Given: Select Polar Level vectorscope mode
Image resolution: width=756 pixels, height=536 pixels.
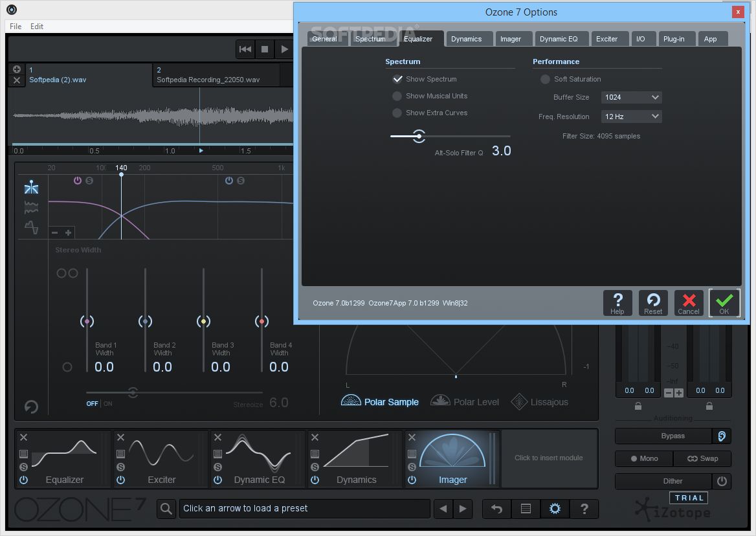Looking at the screenshot, I should pyautogui.click(x=464, y=401).
